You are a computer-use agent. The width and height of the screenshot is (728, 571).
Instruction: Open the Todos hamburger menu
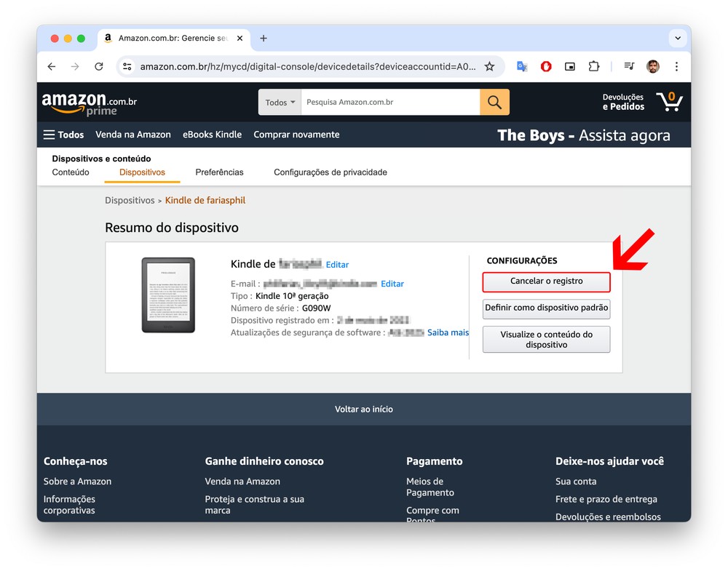63,135
